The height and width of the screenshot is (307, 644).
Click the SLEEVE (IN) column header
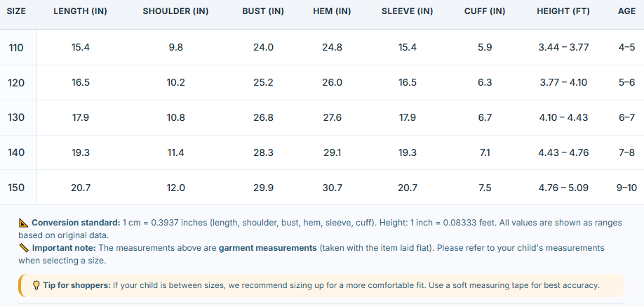tap(407, 11)
